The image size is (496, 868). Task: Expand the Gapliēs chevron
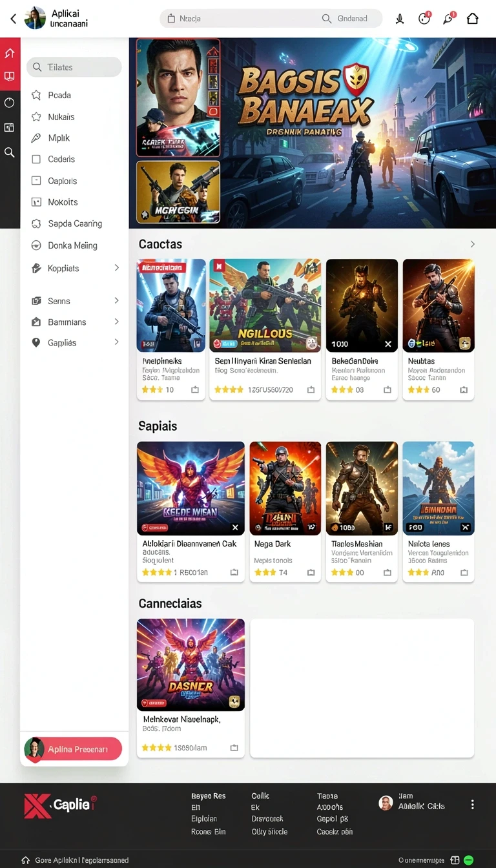(x=117, y=342)
